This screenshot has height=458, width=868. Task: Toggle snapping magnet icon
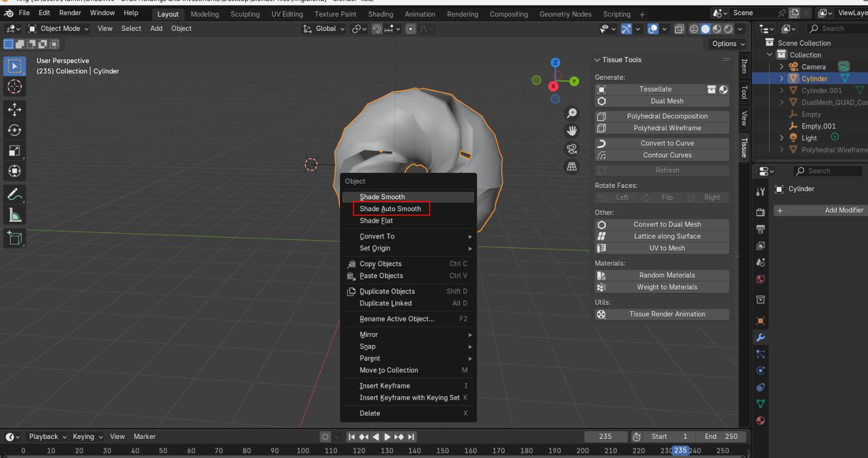[x=377, y=29]
